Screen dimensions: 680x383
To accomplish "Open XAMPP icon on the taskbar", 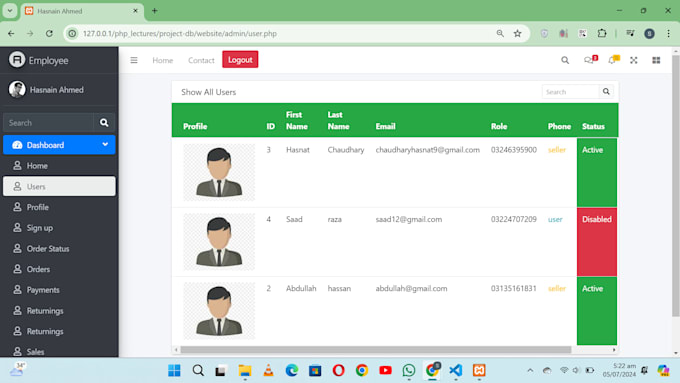I will 479,370.
